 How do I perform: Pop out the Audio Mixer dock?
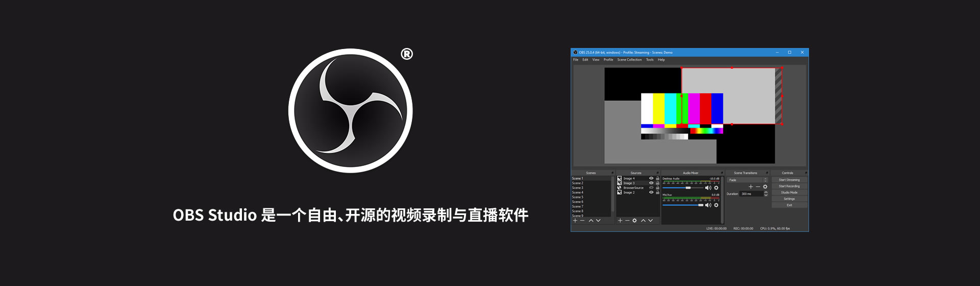(x=722, y=173)
